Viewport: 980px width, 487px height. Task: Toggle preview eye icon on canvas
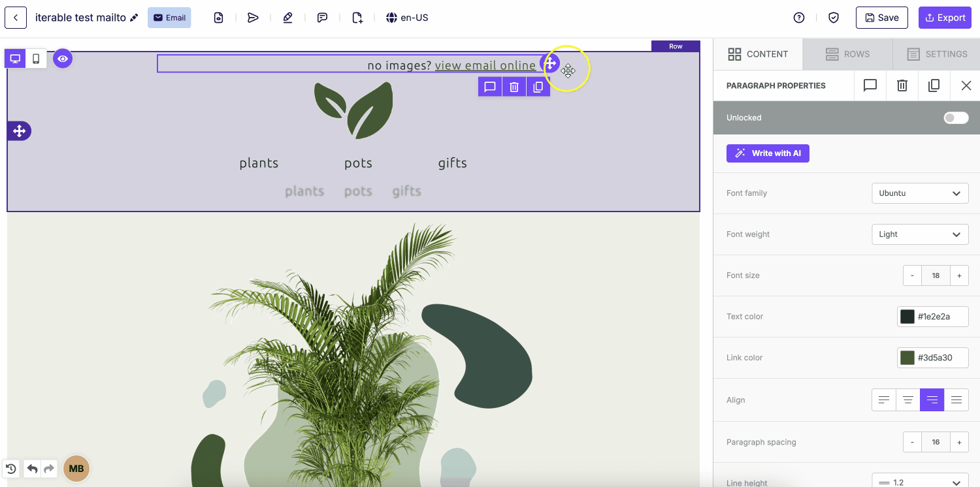pos(63,59)
